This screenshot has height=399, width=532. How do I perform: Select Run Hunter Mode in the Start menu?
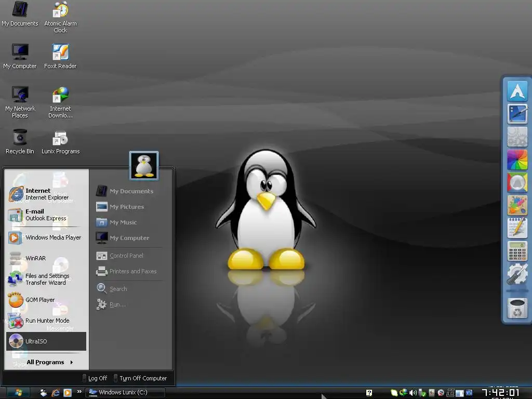point(46,321)
